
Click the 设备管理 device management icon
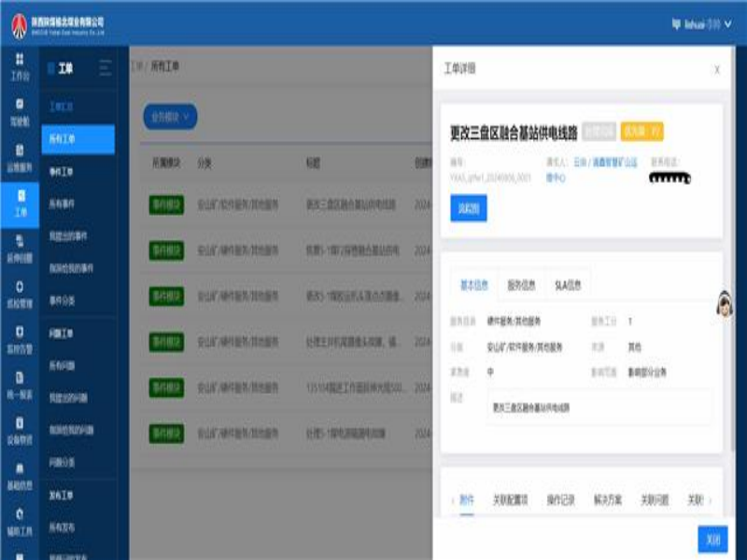20,428
